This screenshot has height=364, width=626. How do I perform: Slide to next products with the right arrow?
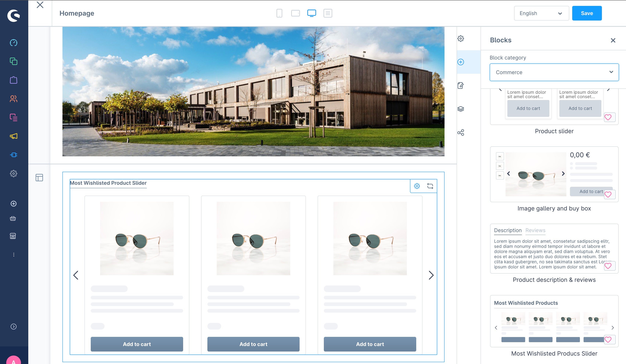(x=431, y=275)
